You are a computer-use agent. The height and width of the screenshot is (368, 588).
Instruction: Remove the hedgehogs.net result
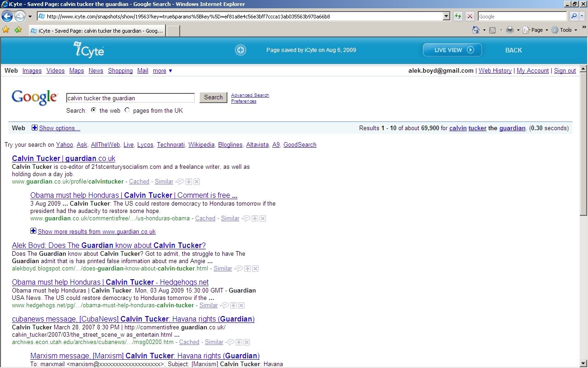point(241,305)
